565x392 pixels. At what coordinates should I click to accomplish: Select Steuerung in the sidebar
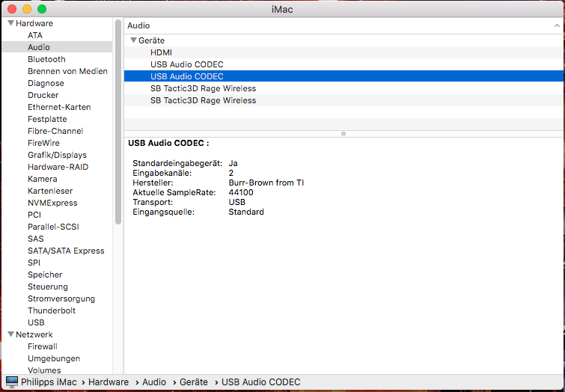(x=48, y=287)
